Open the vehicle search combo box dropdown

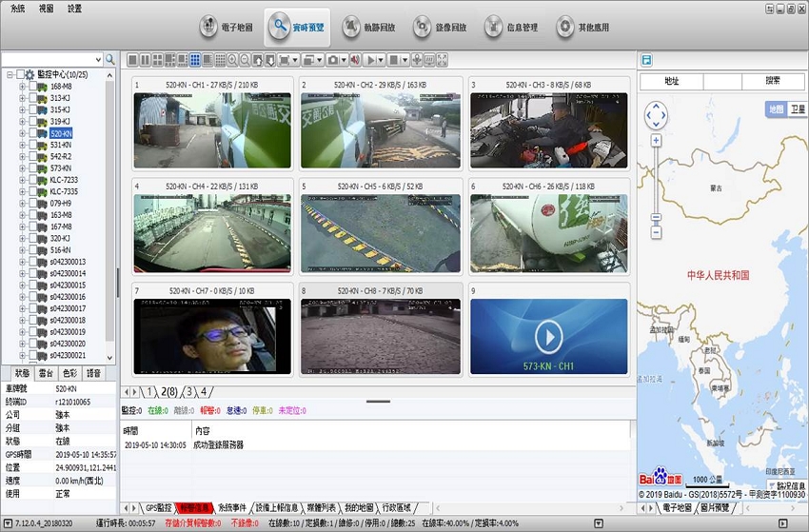(x=97, y=59)
